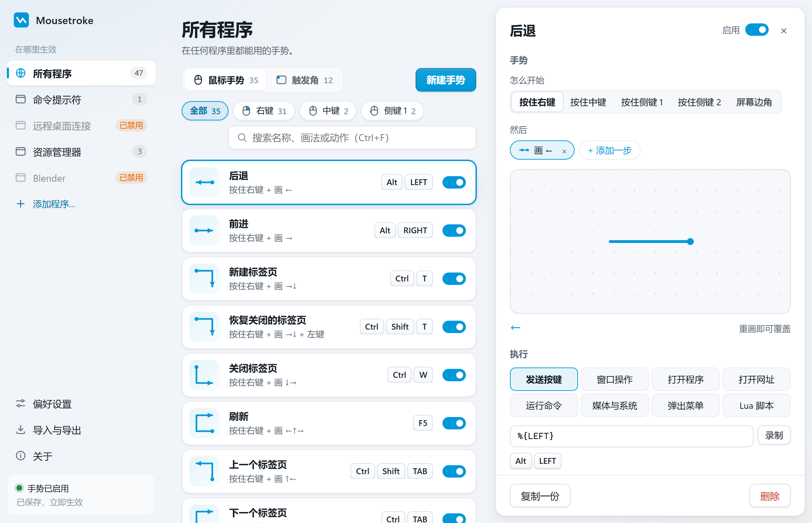Image resolution: width=812 pixels, height=523 pixels.
Task: Click the window icon beside Blender
Action: (x=21, y=178)
